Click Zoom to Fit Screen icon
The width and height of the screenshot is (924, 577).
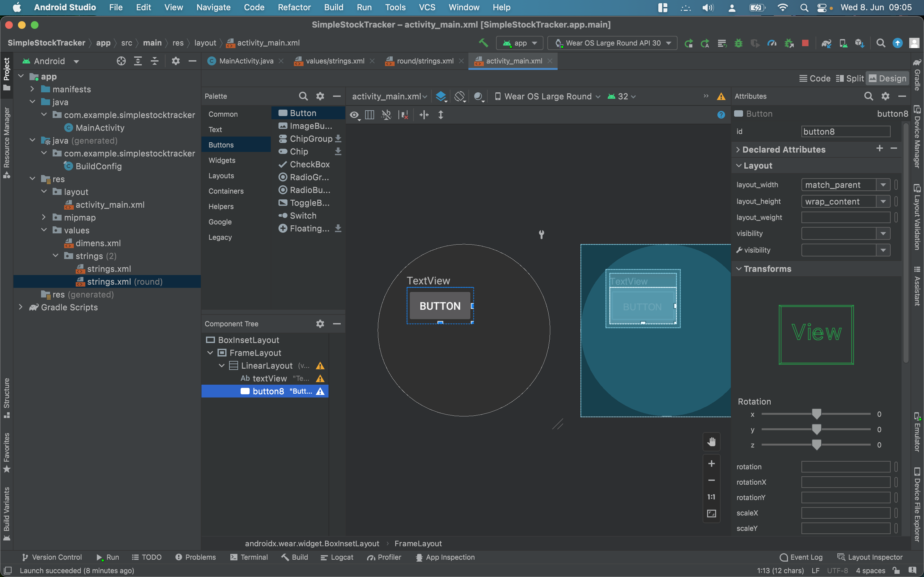[711, 513]
